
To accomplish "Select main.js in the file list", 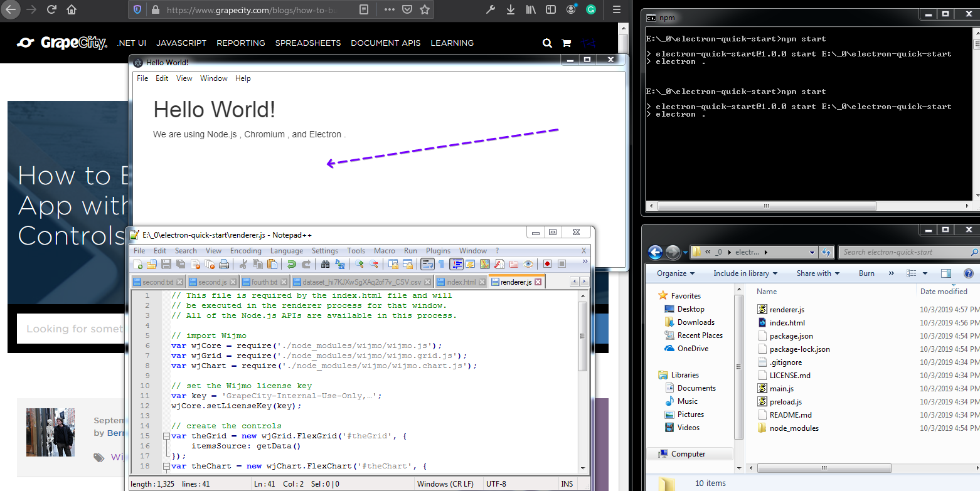I will 782,389.
